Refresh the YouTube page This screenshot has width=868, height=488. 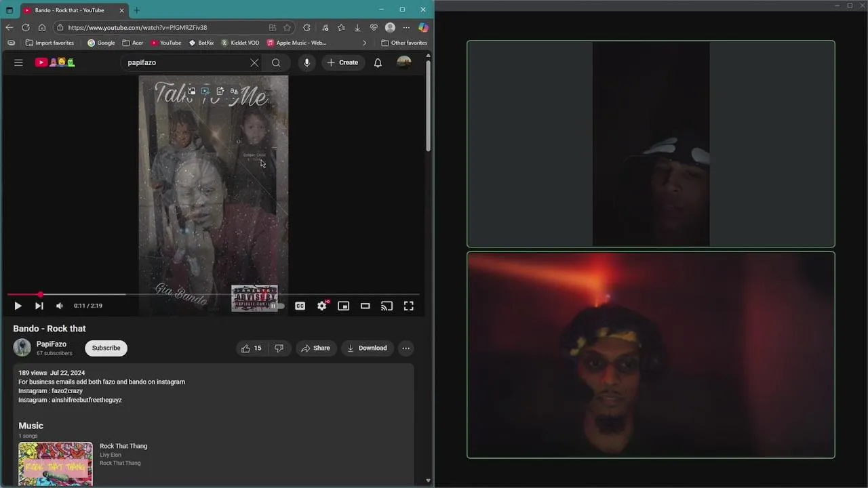click(25, 28)
